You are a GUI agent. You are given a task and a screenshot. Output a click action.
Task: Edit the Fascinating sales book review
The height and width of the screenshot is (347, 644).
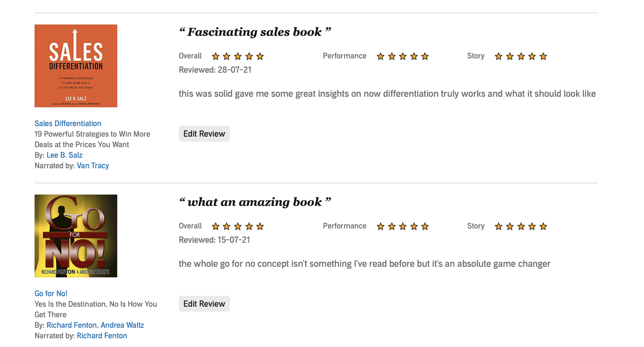(204, 134)
